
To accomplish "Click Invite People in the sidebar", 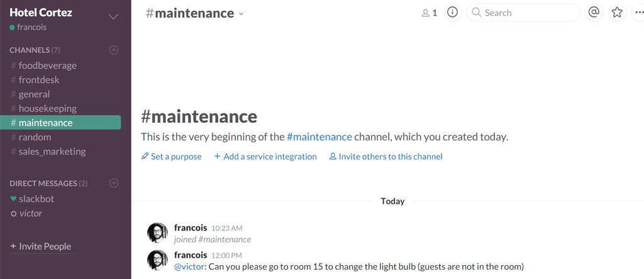I will [44, 246].
